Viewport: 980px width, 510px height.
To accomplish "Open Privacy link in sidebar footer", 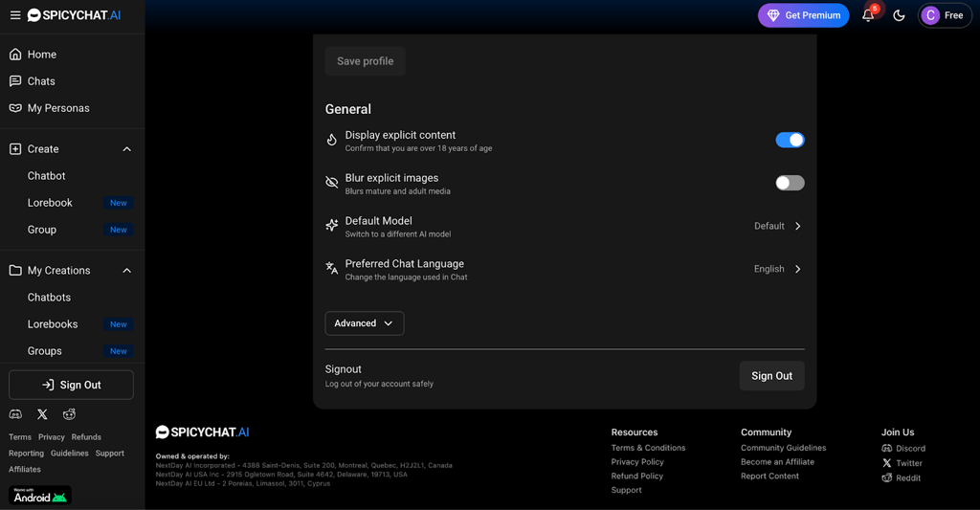I will tap(52, 437).
